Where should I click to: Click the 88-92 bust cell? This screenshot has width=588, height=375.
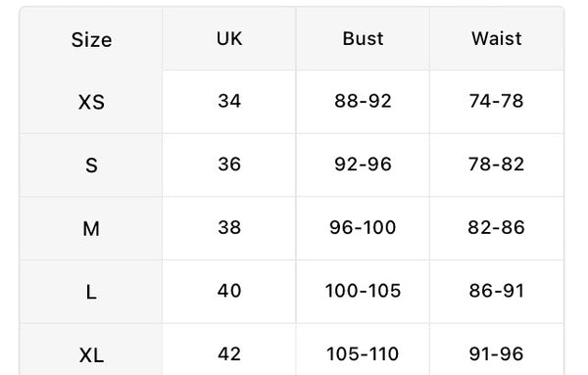[x=363, y=101]
